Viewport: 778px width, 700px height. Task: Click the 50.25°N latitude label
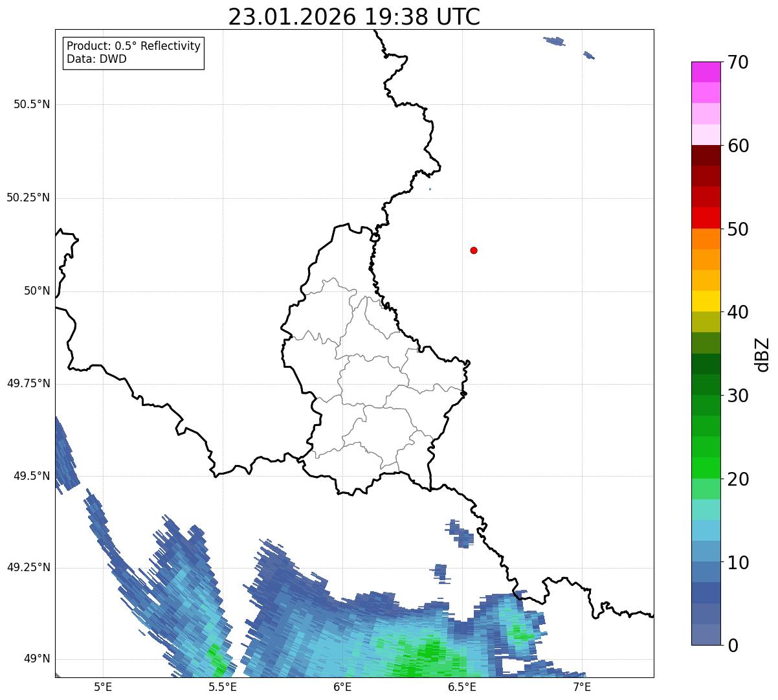28,198
